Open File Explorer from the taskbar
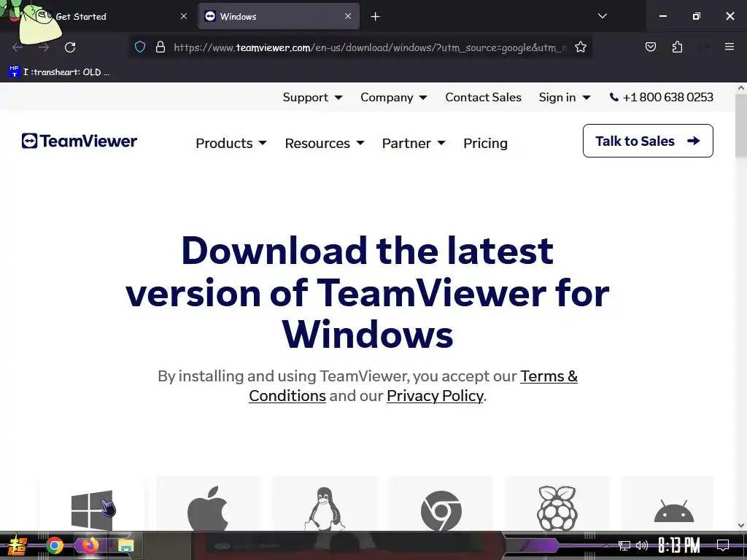This screenshot has width=747, height=560. [x=125, y=545]
